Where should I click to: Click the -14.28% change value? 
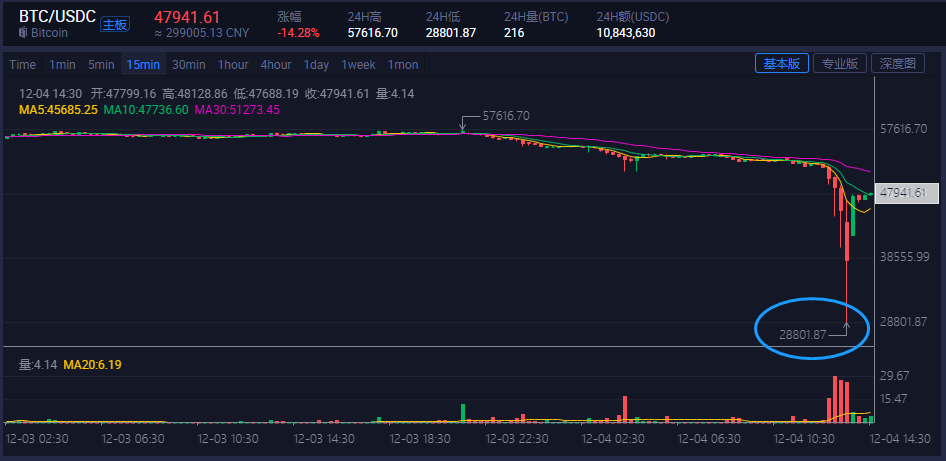[x=298, y=33]
